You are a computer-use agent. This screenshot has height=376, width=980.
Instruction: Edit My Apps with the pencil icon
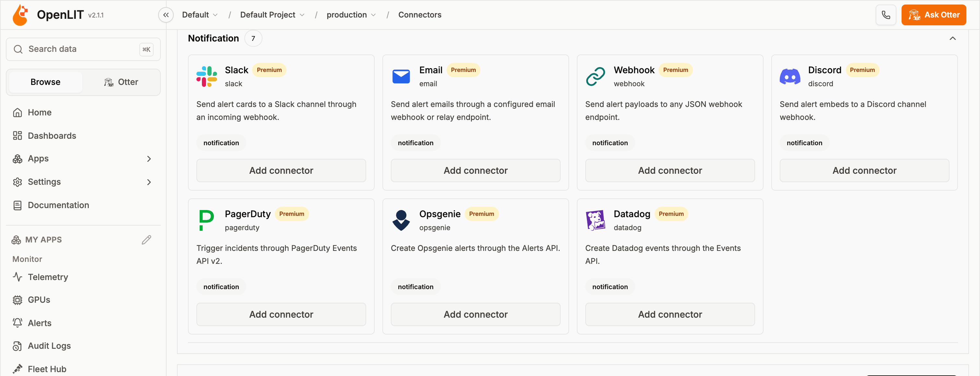[x=146, y=240]
